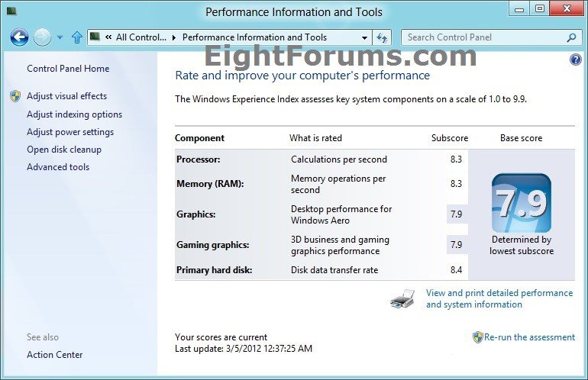Screen dimensions: 588x380
Task: Refresh the page with the refresh button
Action: click(382, 37)
